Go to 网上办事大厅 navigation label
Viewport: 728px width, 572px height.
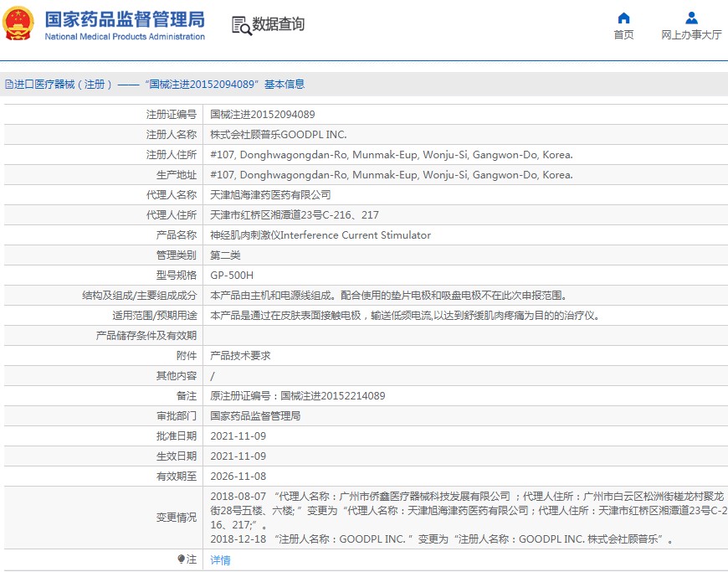[x=691, y=35]
